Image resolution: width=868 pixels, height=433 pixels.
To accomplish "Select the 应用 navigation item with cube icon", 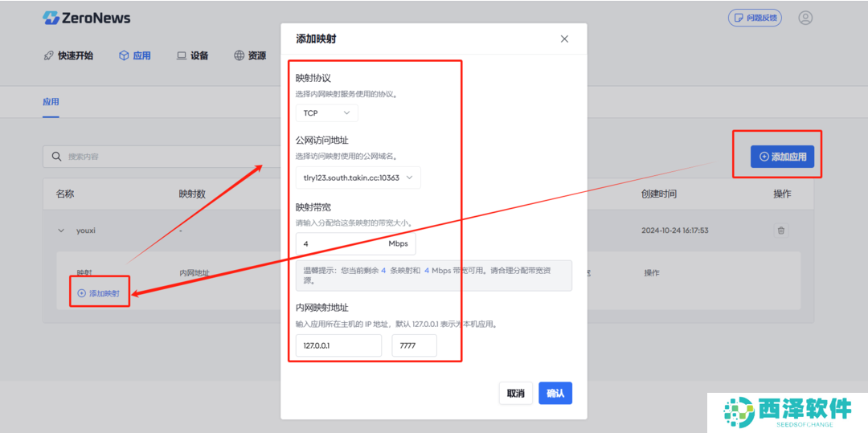I will point(134,55).
